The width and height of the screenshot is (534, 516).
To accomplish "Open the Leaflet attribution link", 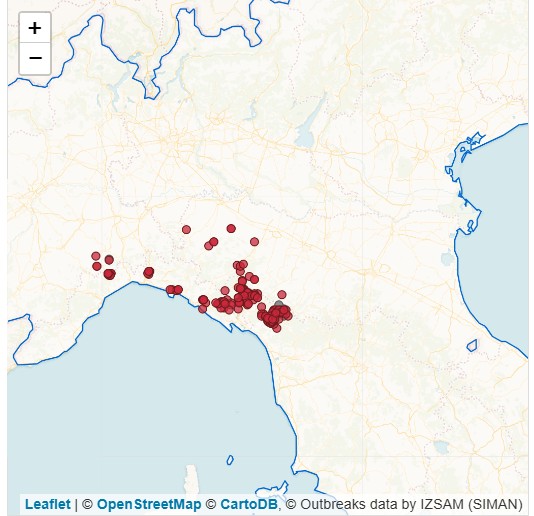I will click(x=48, y=504).
